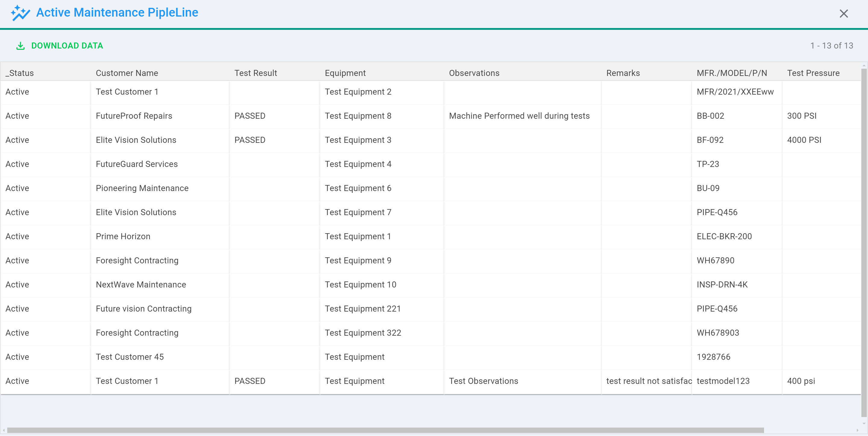The image size is (868, 436).
Task: Click the Test Equipment 9 cell
Action: click(382, 260)
